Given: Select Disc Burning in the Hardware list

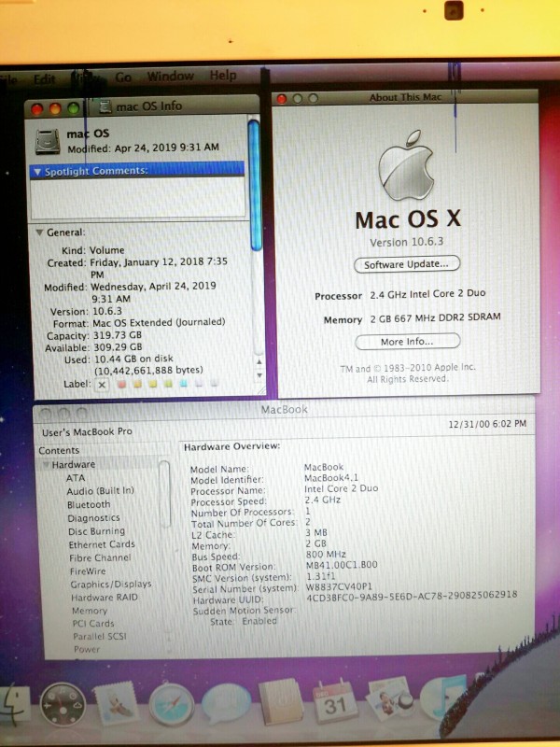Looking at the screenshot, I should click(x=97, y=530).
